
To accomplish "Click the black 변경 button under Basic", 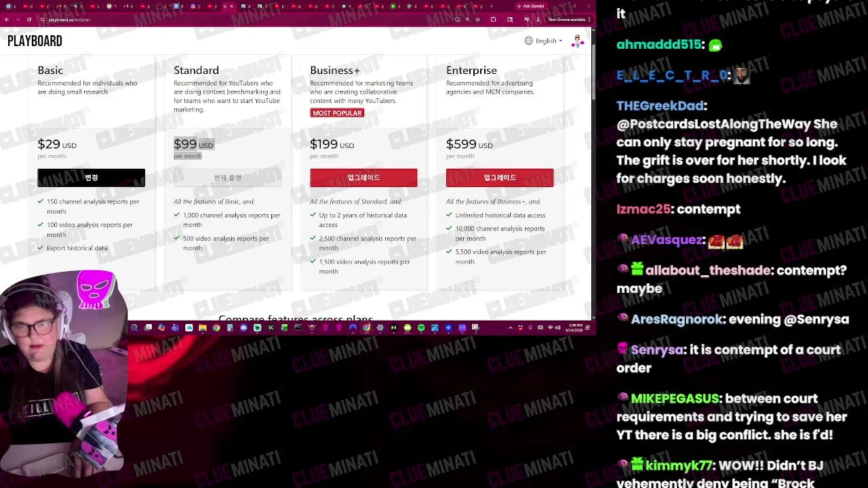I will tap(92, 178).
